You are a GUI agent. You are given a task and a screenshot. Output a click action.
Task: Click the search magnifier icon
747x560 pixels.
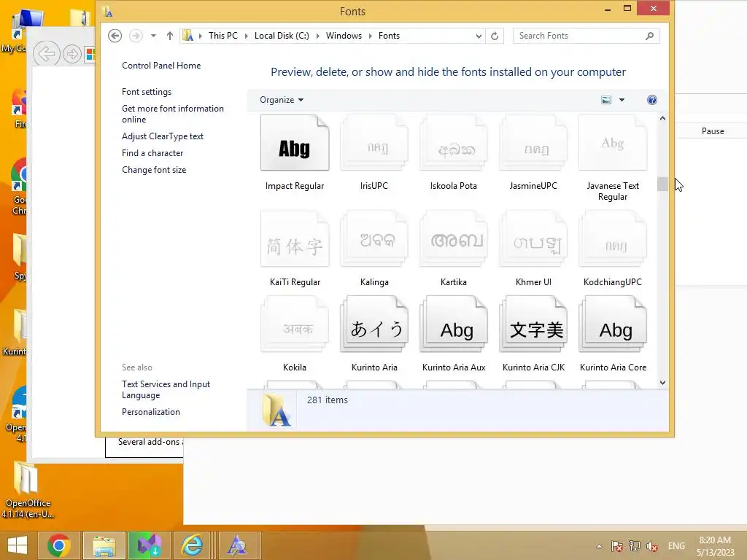[649, 36]
